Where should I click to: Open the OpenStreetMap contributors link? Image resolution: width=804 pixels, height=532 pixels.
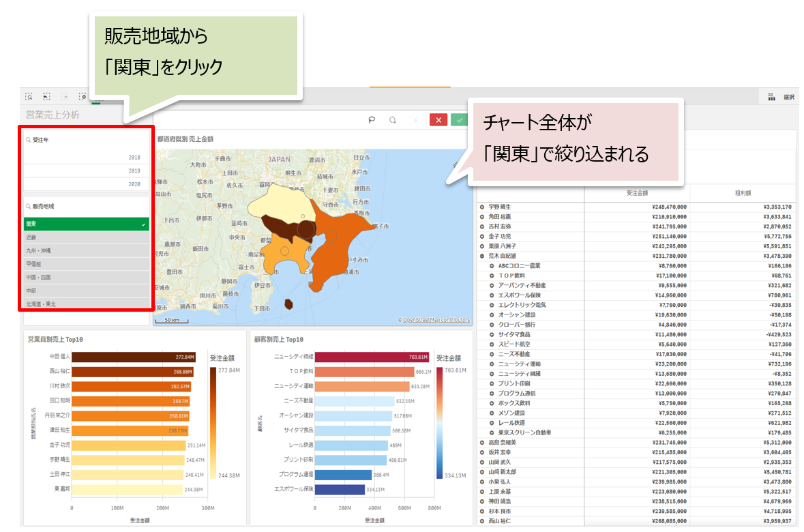pos(436,320)
